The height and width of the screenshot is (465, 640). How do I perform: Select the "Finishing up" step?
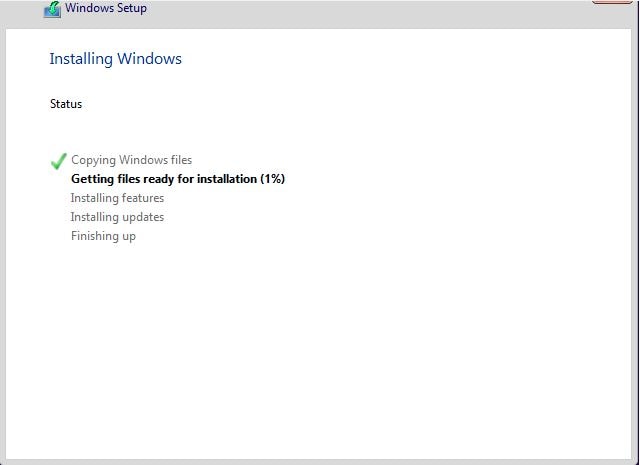click(103, 236)
